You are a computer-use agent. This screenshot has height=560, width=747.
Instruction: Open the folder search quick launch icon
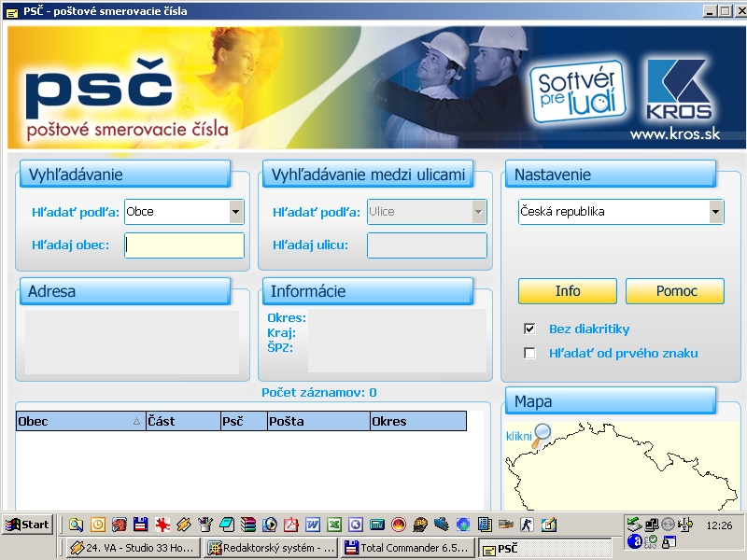coord(76,525)
